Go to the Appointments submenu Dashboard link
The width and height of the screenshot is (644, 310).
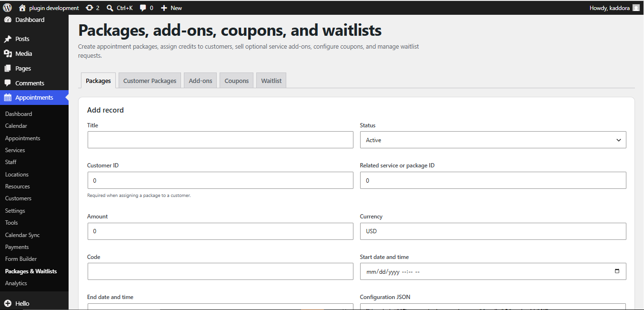point(19,114)
